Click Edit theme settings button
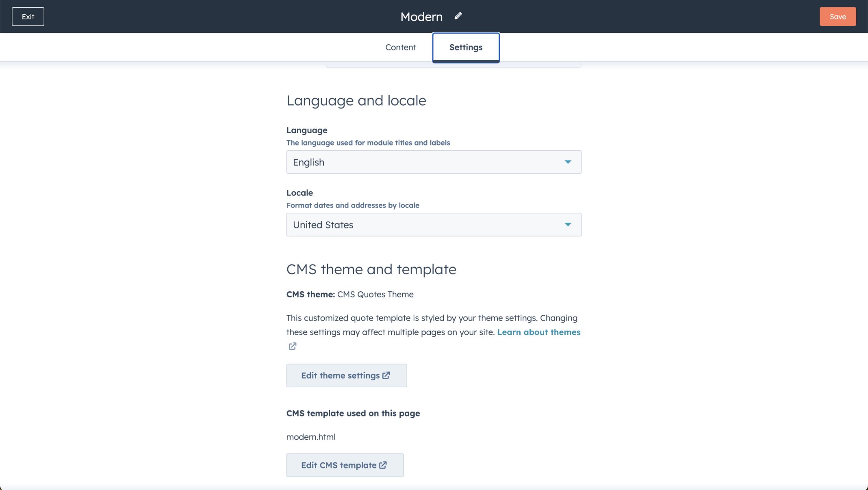 pos(346,375)
